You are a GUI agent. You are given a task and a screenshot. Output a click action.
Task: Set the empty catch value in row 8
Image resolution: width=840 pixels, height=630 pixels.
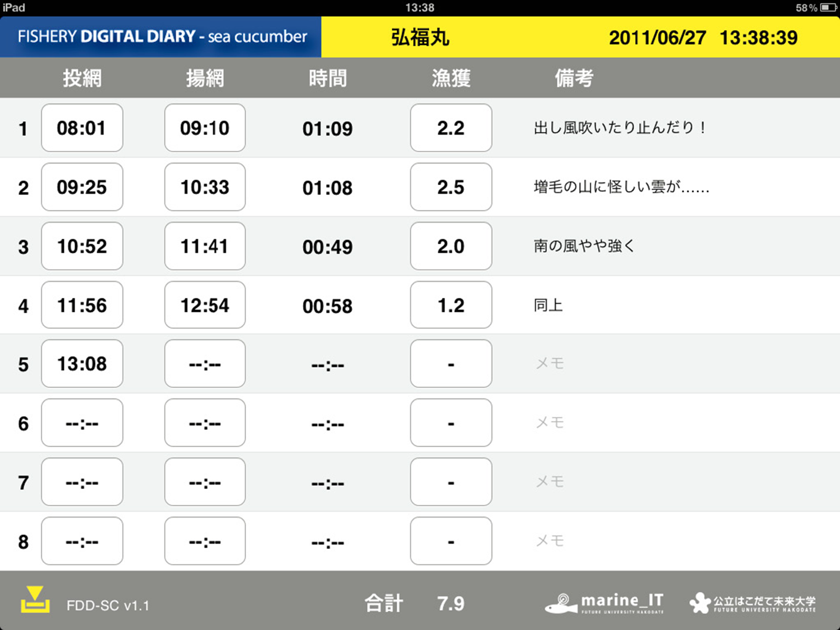tap(451, 541)
